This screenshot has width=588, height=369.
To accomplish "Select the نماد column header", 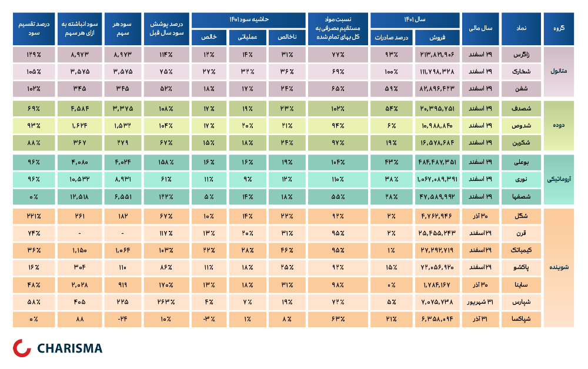I will pyautogui.click(x=521, y=29).
